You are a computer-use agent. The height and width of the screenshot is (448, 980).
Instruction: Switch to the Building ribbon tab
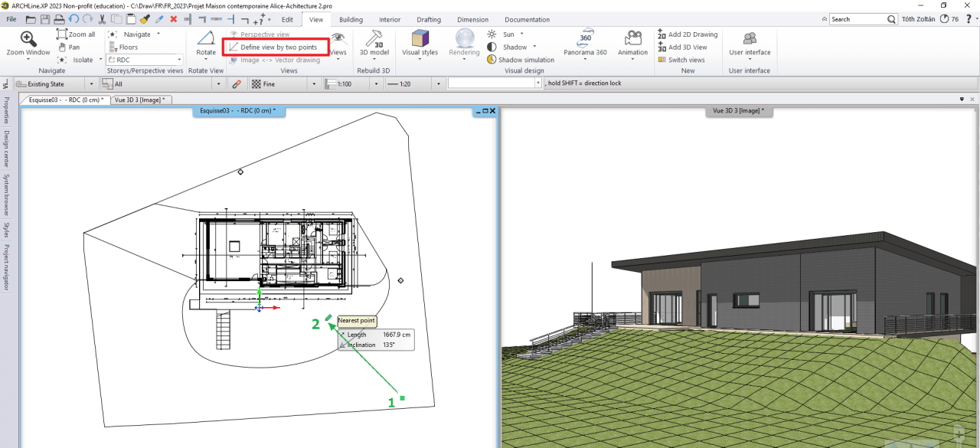pyautogui.click(x=351, y=19)
